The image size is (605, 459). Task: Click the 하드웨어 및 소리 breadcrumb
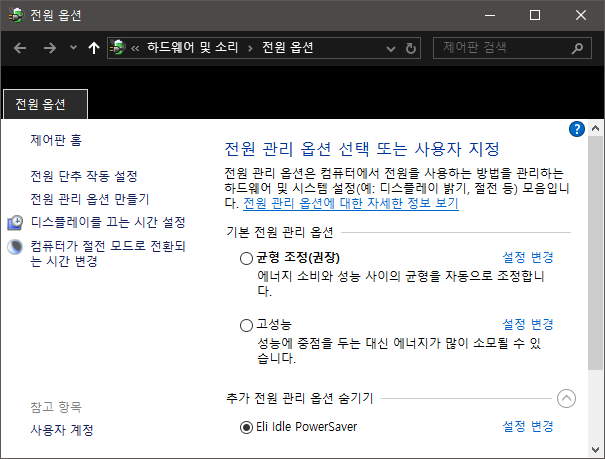(193, 47)
